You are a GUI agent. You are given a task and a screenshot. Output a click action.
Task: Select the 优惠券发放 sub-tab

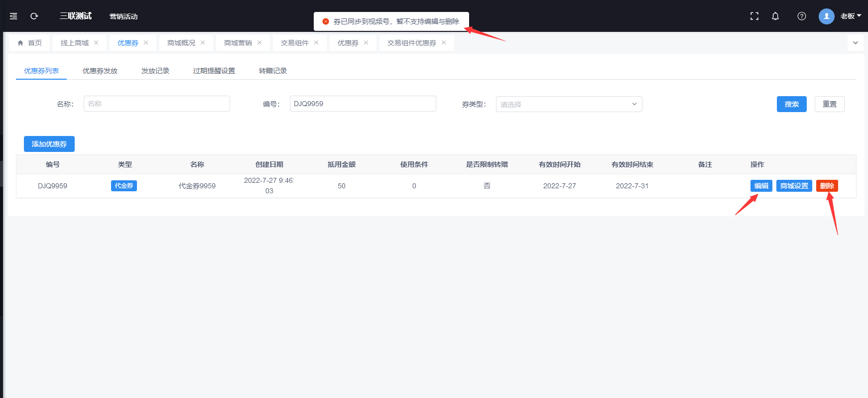[x=100, y=71]
